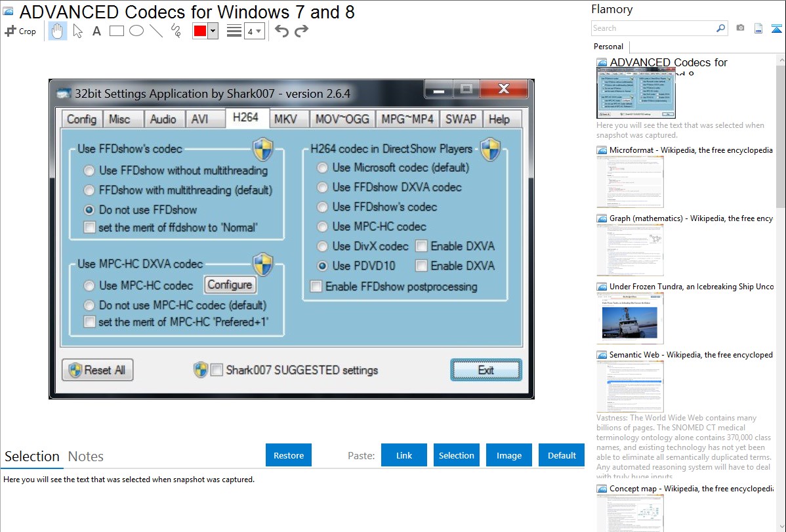Screen dimensions: 786x532
Task: Open the color picker dropdown arrow
Action: (x=213, y=31)
